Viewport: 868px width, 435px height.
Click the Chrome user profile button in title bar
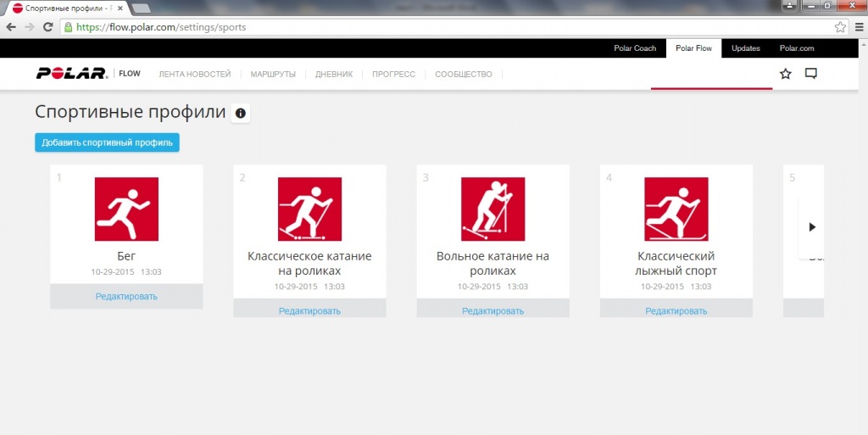click(x=789, y=6)
